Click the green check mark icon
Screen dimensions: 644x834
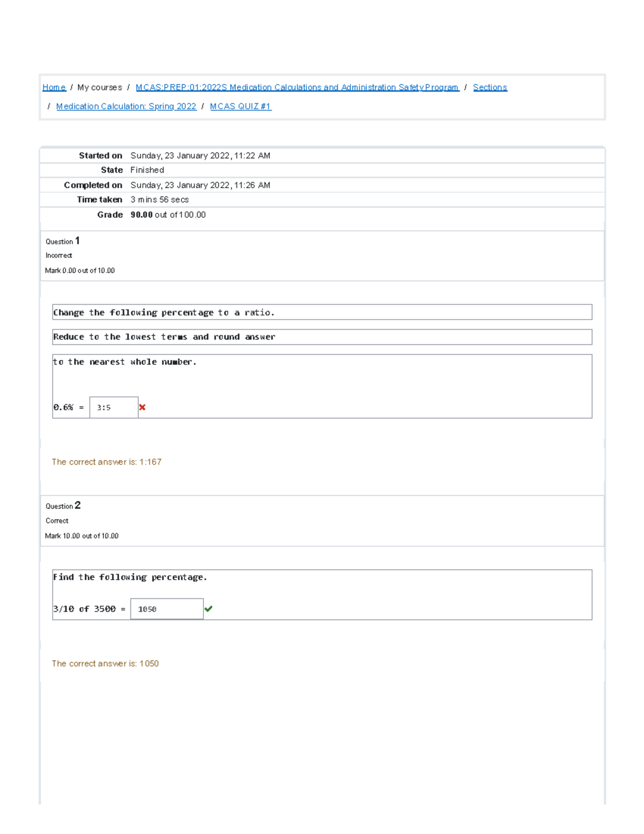pos(208,609)
